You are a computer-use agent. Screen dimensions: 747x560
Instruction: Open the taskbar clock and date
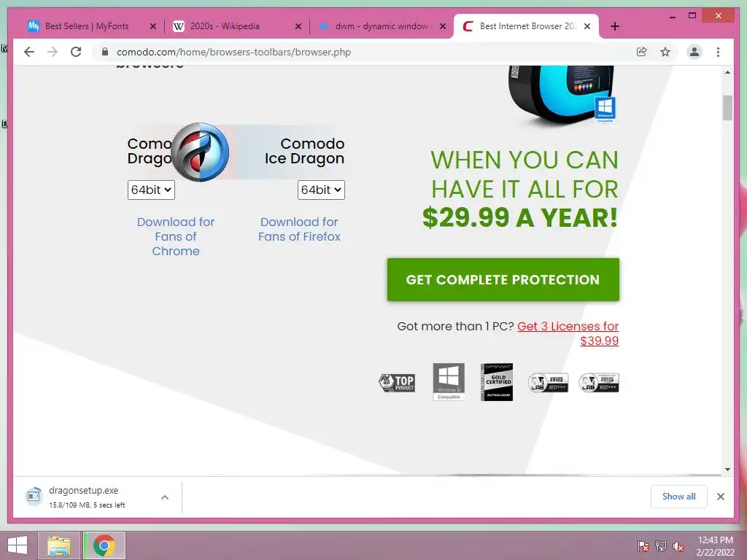tap(715, 546)
